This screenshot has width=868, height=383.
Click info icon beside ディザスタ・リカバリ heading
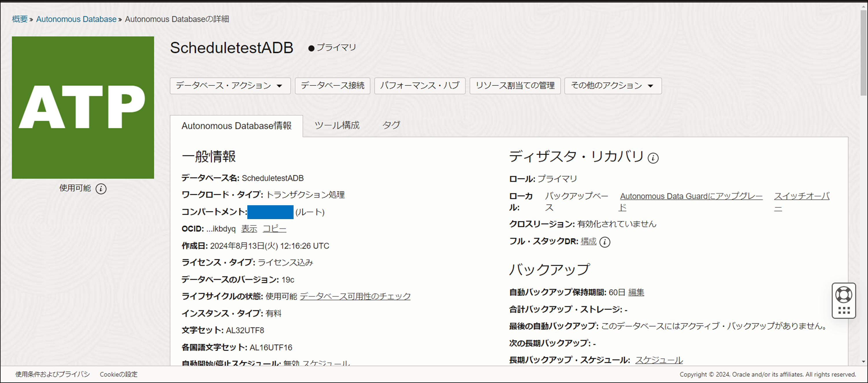(x=653, y=158)
